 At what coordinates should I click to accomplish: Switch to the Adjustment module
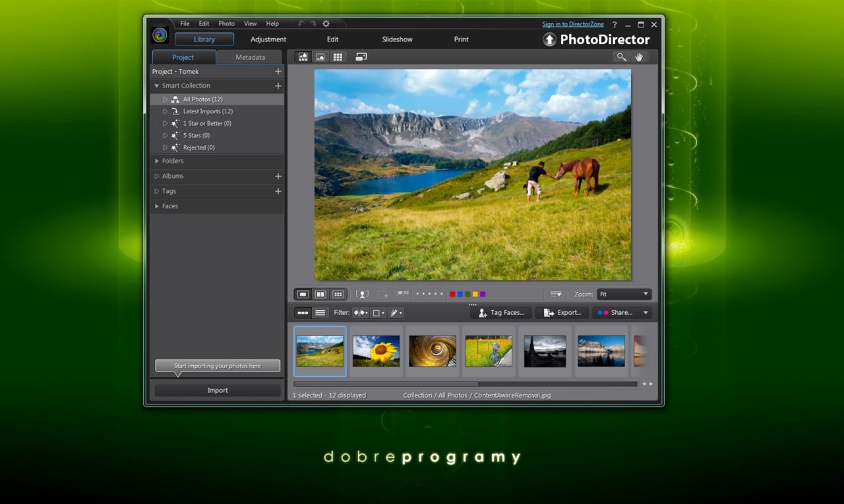click(x=268, y=40)
